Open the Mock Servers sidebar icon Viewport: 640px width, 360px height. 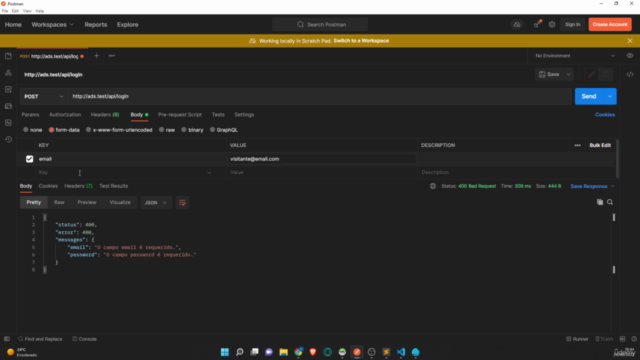click(8, 106)
